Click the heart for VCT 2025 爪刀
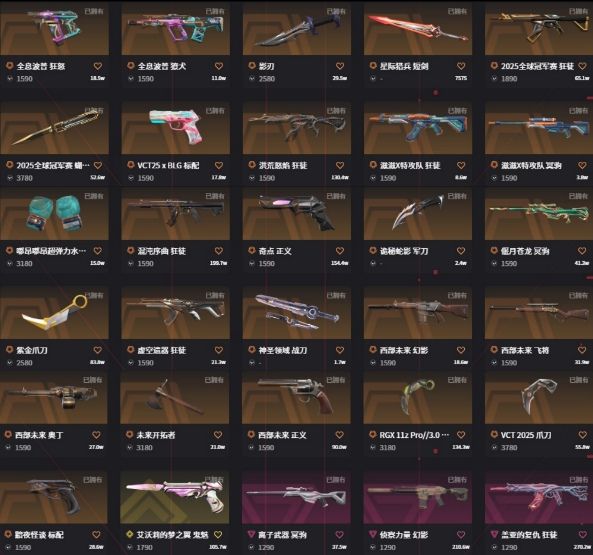The width and height of the screenshot is (593, 555). [x=582, y=435]
